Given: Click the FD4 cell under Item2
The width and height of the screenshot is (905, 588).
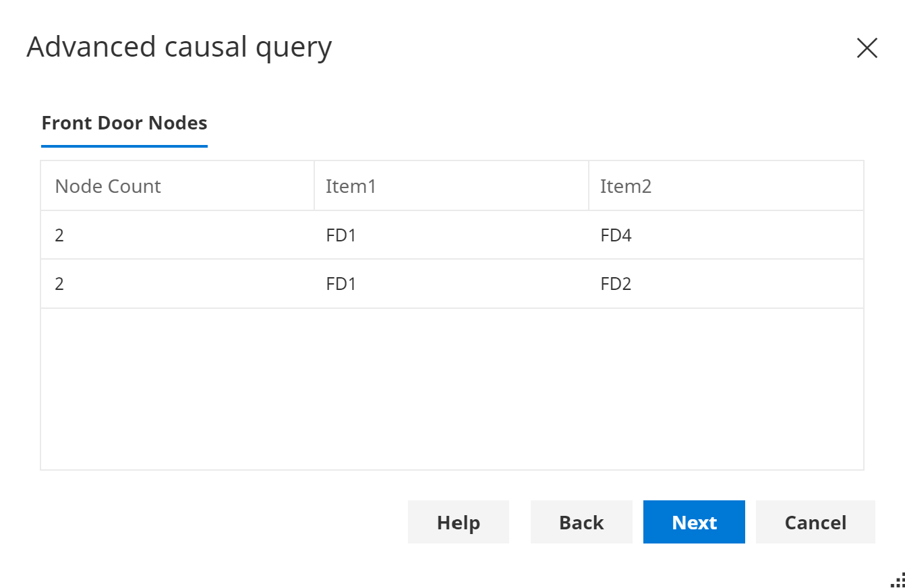Looking at the screenshot, I should point(616,235).
